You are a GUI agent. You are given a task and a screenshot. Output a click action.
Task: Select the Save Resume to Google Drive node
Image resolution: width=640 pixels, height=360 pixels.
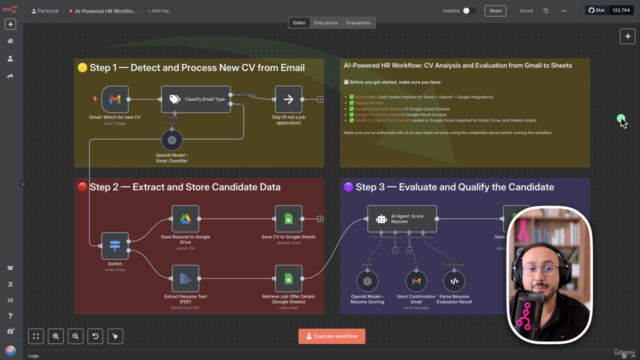tap(185, 219)
